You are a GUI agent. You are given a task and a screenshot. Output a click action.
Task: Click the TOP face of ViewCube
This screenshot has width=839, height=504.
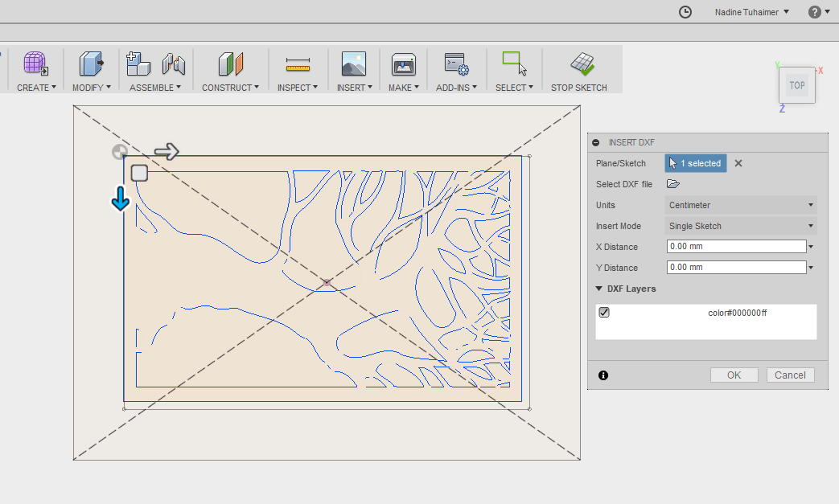pyautogui.click(x=796, y=85)
